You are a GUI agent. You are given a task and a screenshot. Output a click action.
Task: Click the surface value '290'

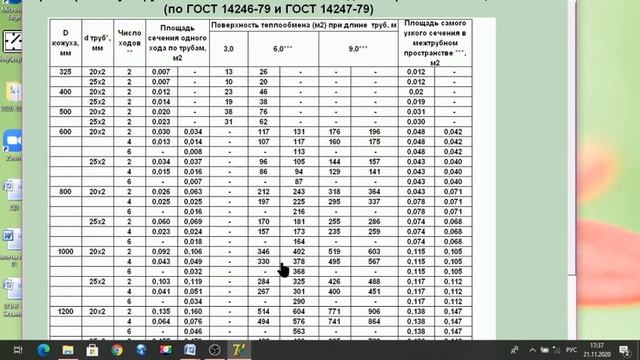click(x=299, y=301)
